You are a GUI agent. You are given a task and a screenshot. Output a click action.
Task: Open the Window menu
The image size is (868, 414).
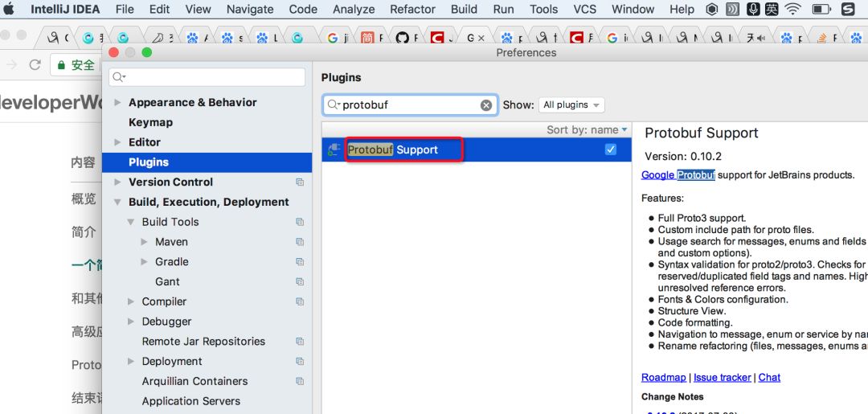click(633, 10)
